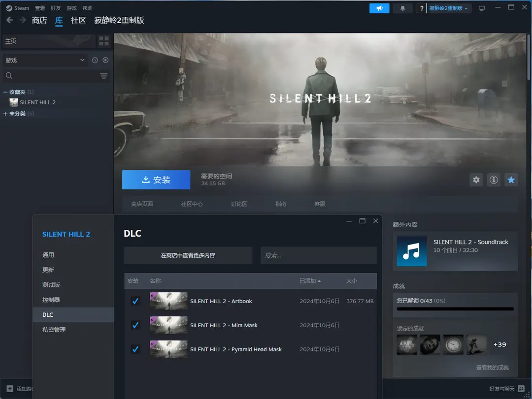The height and width of the screenshot is (399, 532).
Task: Click the add game plus icon
Action: pyautogui.click(x=10, y=389)
